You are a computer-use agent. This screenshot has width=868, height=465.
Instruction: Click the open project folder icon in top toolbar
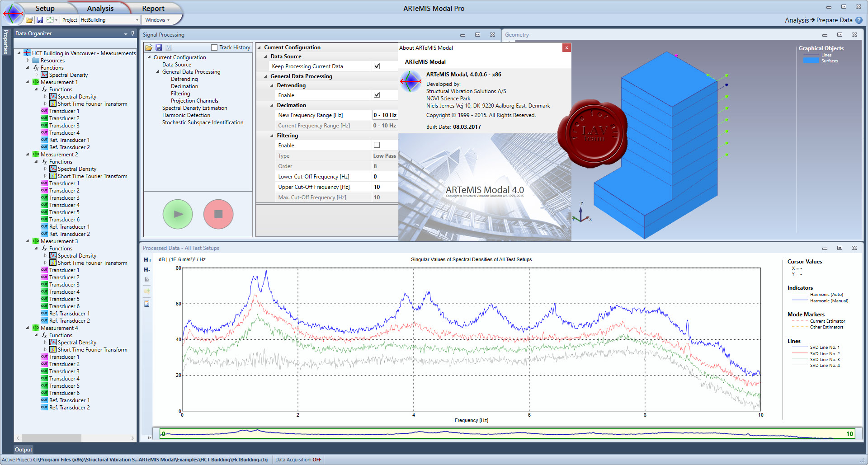click(x=29, y=20)
